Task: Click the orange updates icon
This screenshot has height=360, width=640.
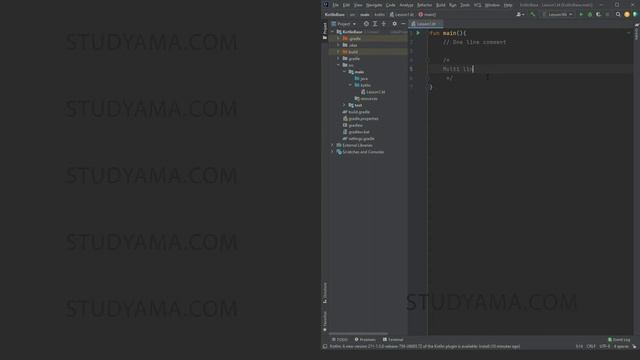Action: tap(627, 14)
